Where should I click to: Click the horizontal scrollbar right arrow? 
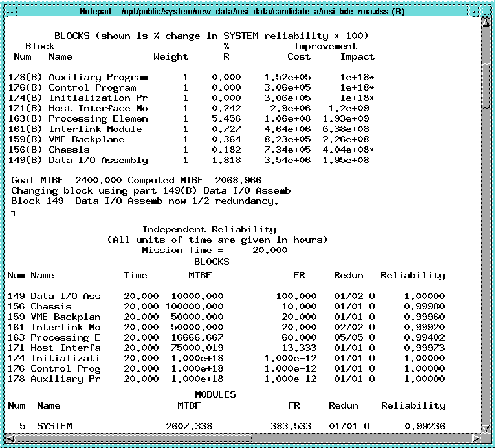click(474, 438)
